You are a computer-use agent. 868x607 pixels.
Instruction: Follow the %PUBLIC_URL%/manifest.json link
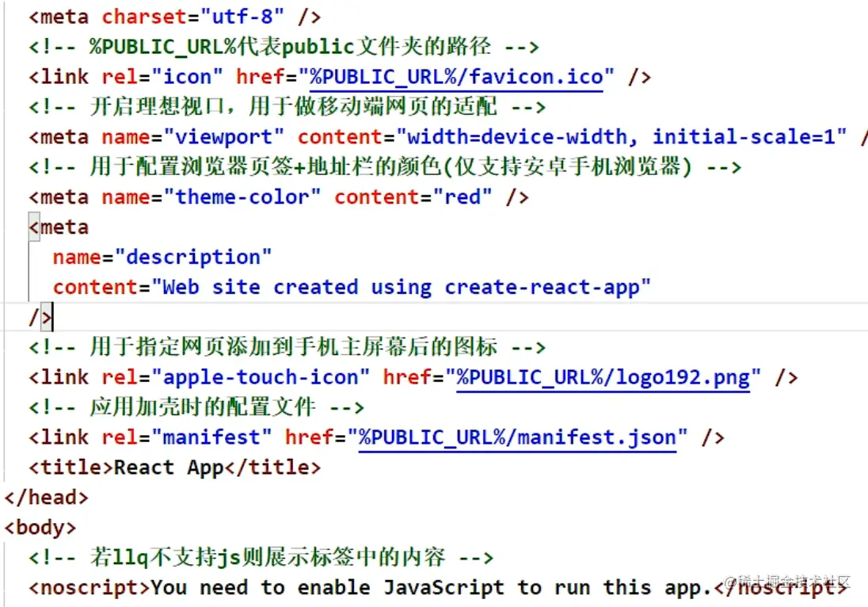[517, 437]
